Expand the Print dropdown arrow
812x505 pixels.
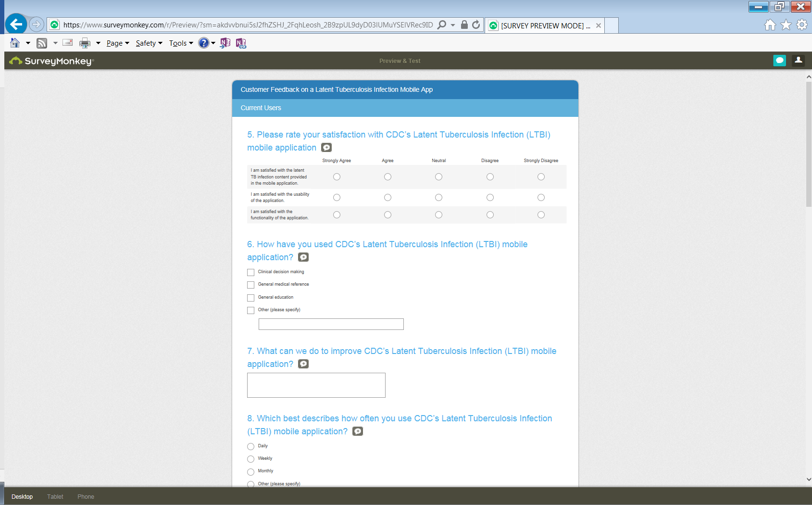click(98, 43)
